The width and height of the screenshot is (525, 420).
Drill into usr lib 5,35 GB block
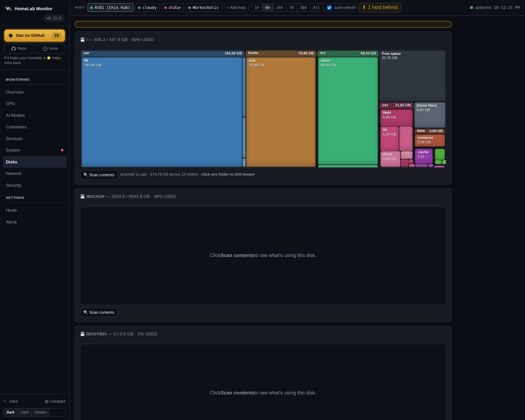(390, 138)
